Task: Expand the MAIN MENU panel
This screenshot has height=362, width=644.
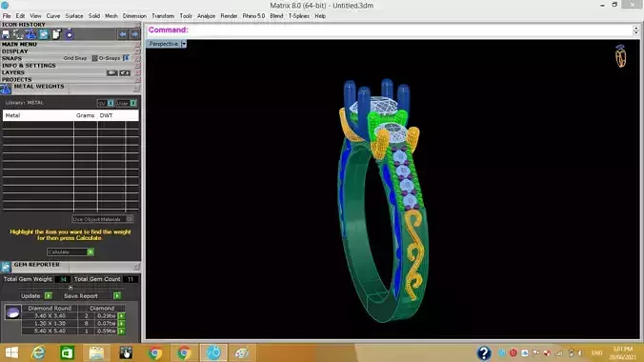Action: pos(19,44)
